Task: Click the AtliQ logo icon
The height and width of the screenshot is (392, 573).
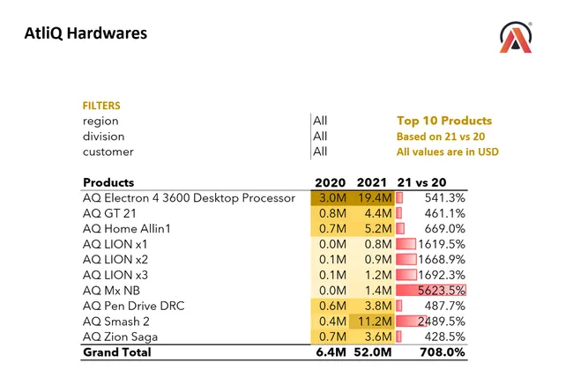Action: 516,37
